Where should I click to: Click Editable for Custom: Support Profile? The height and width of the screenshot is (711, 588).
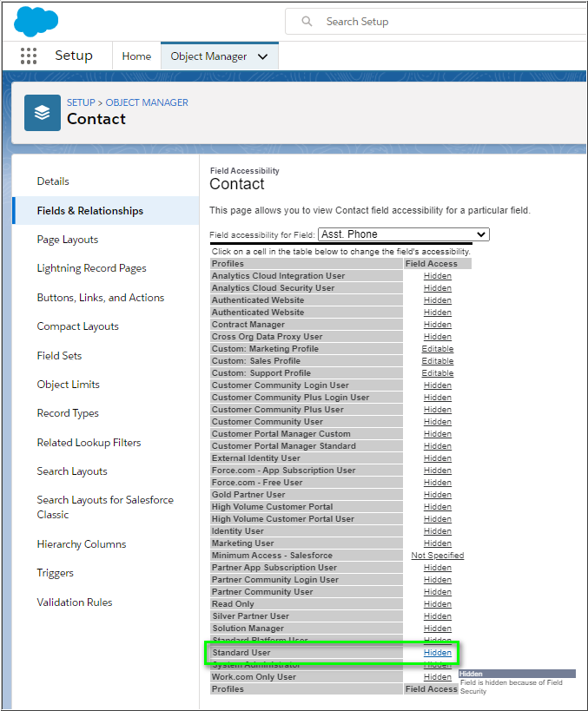438,373
